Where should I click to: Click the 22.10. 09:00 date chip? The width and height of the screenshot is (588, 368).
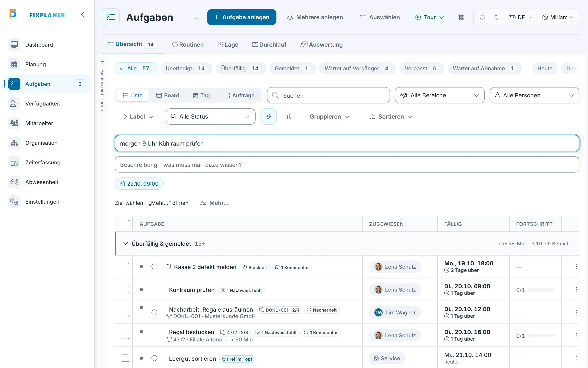coord(139,184)
